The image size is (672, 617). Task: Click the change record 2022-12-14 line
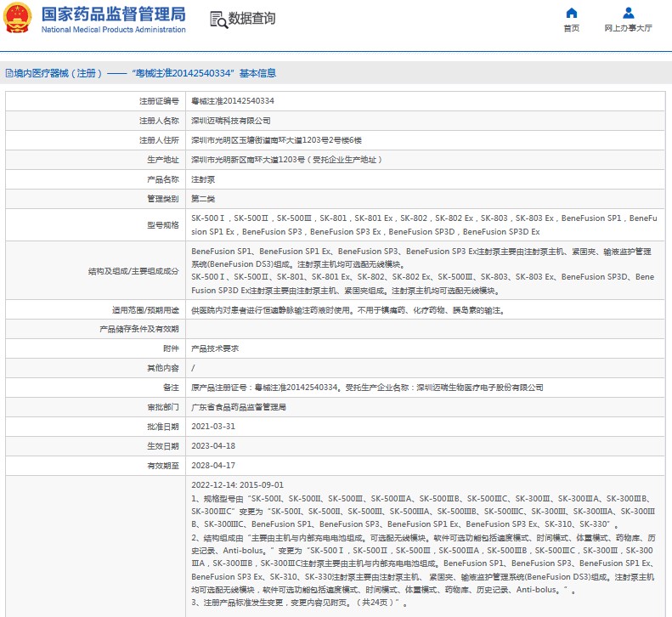[237, 485]
